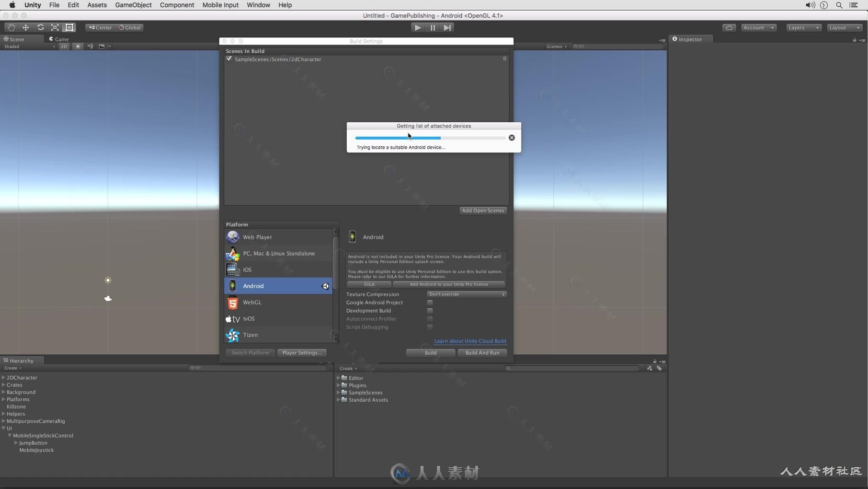Toggle the Script Debugging checkbox
This screenshot has height=489, width=868.
430,327
